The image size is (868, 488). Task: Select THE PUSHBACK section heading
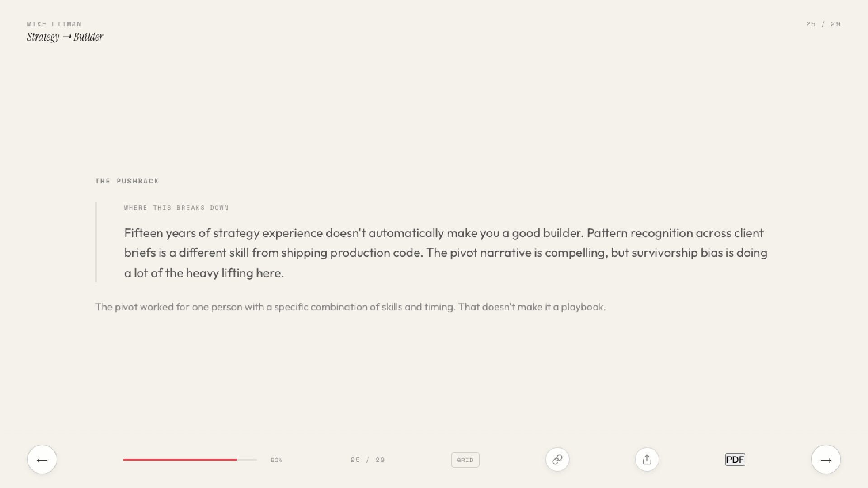coord(127,181)
